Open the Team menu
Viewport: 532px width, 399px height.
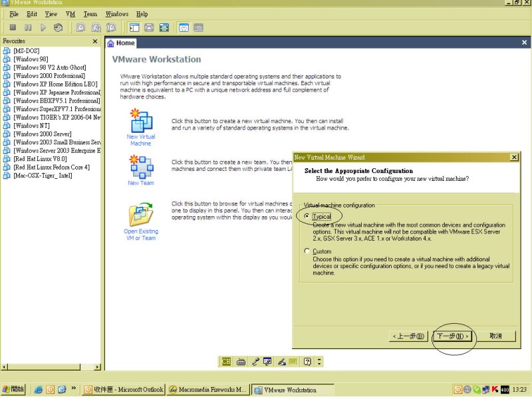tap(90, 14)
